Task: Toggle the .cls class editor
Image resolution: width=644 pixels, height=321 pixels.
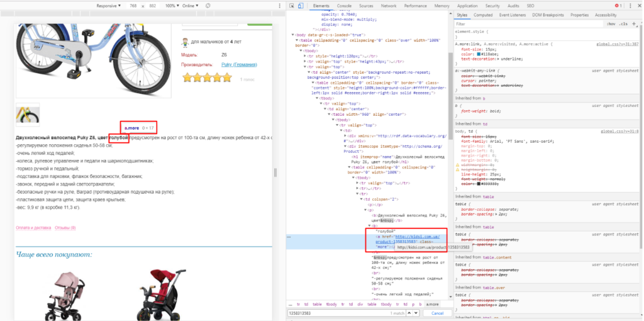Action: pos(623,24)
